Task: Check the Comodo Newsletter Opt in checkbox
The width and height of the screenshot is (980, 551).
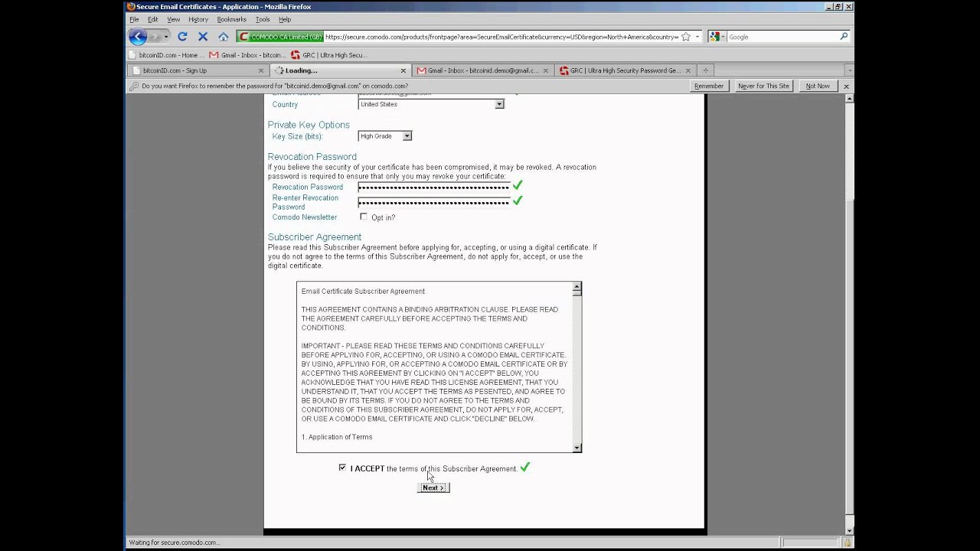Action: tap(364, 217)
